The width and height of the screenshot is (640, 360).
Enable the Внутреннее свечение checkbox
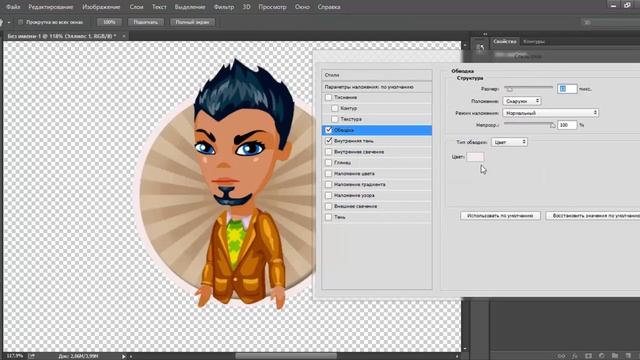(x=329, y=152)
